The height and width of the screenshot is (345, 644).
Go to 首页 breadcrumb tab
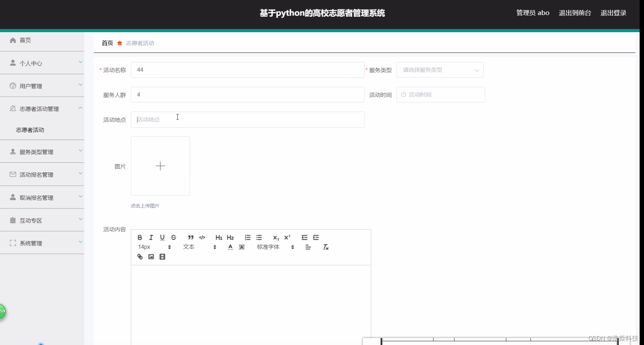coord(107,43)
